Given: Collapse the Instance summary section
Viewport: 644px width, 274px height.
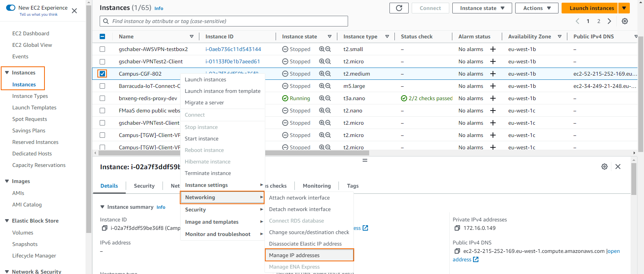Looking at the screenshot, I should click(102, 207).
